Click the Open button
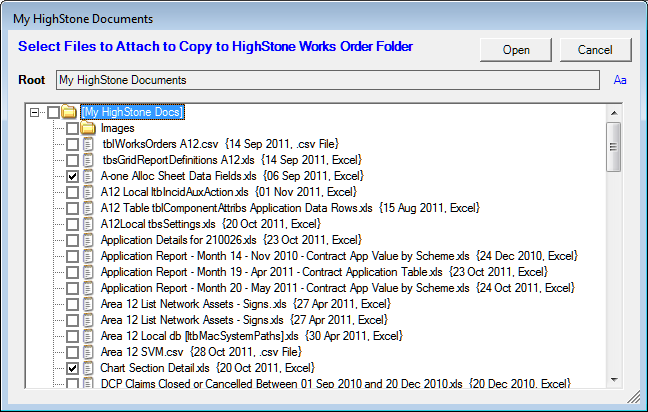This screenshot has height=412, width=648. tap(516, 50)
